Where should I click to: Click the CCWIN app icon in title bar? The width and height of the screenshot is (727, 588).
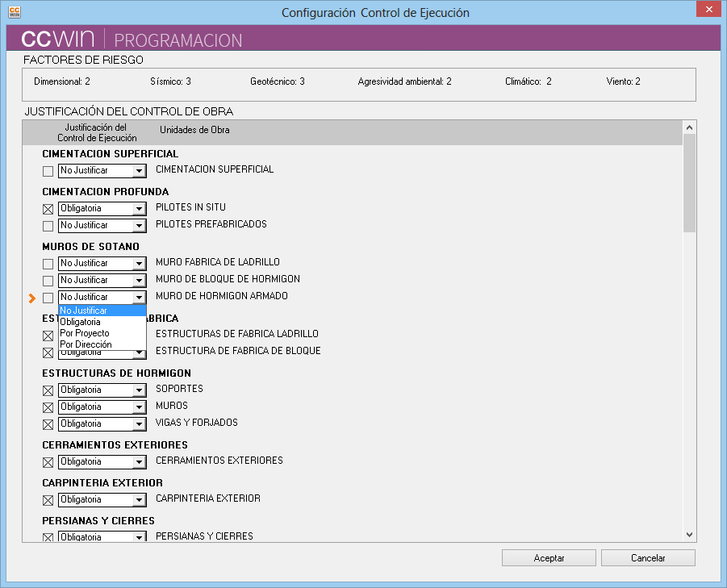tap(15, 12)
